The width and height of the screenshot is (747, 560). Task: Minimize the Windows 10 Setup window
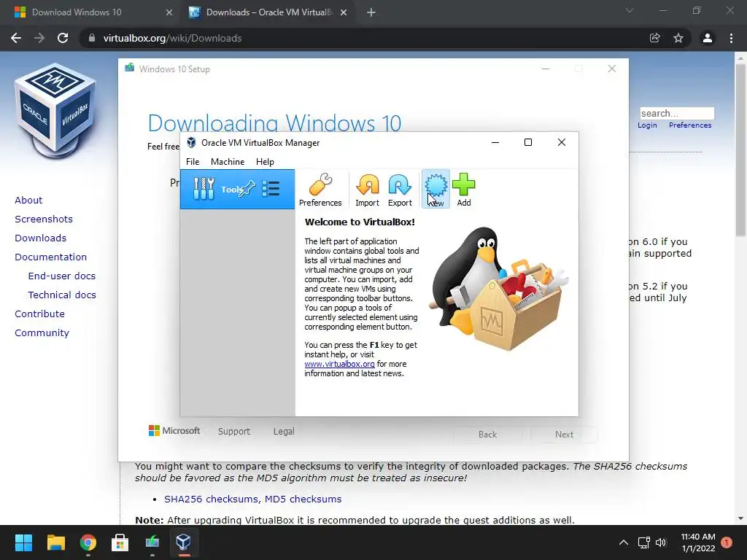546,69
